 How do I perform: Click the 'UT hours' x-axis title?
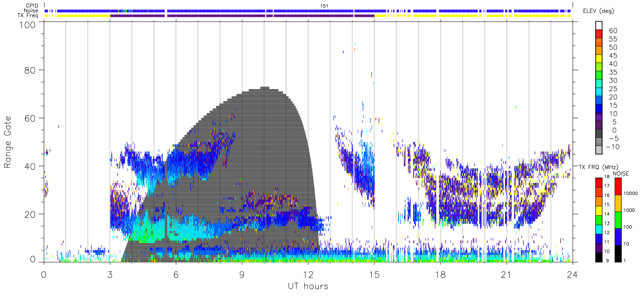[308, 287]
